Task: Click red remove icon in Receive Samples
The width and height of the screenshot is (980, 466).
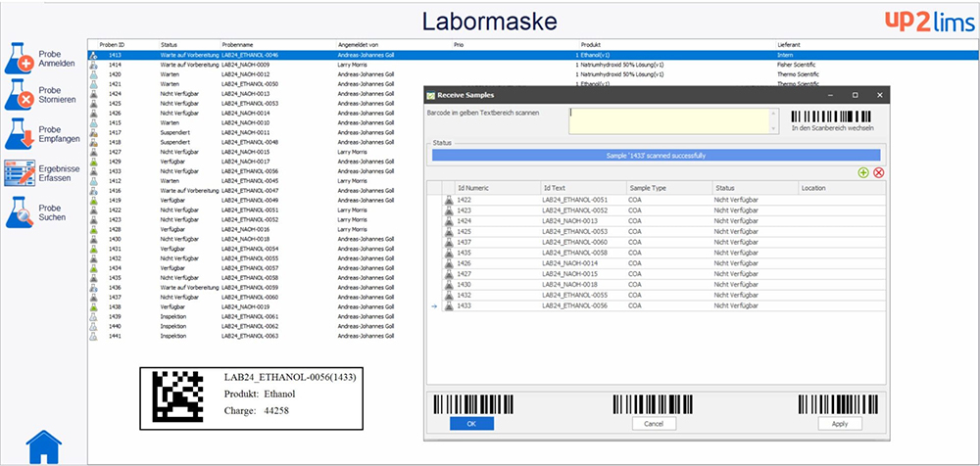Action: coord(879,172)
